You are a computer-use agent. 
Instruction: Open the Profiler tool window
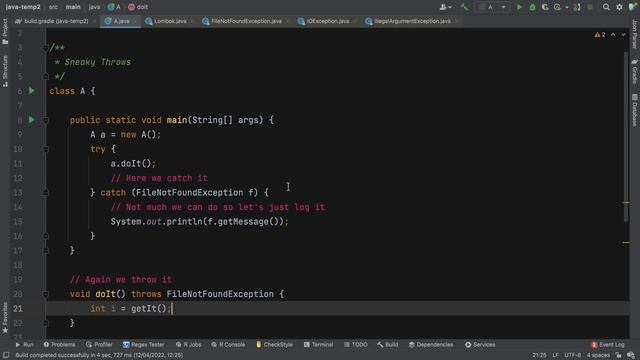(99, 344)
